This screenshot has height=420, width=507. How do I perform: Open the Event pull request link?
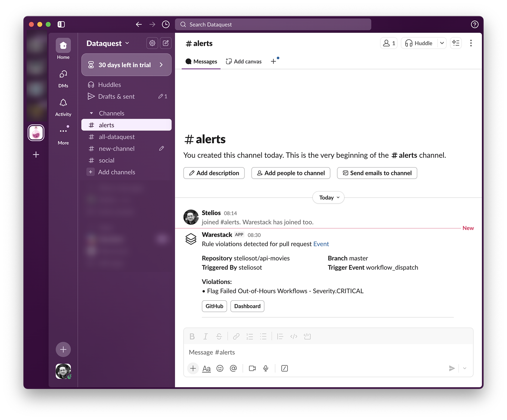pyautogui.click(x=321, y=244)
